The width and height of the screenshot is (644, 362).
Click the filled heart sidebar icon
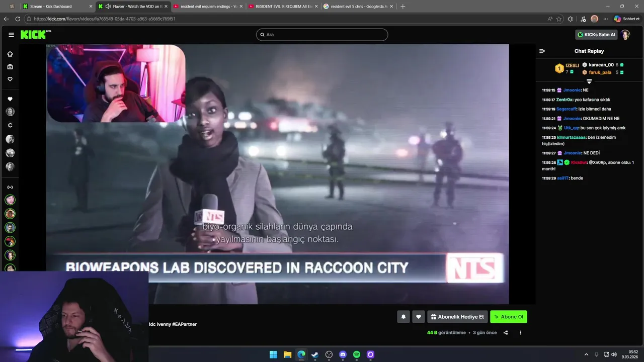pyautogui.click(x=10, y=99)
